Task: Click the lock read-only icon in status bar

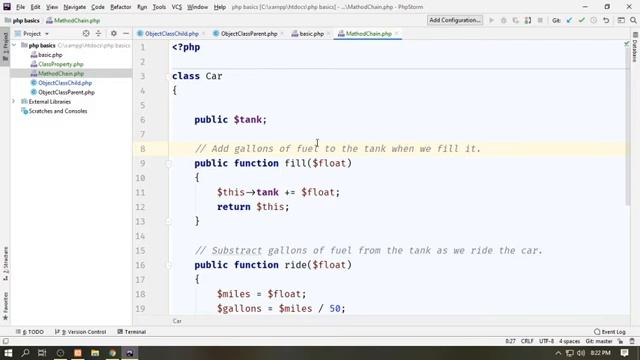Action: click(x=620, y=341)
